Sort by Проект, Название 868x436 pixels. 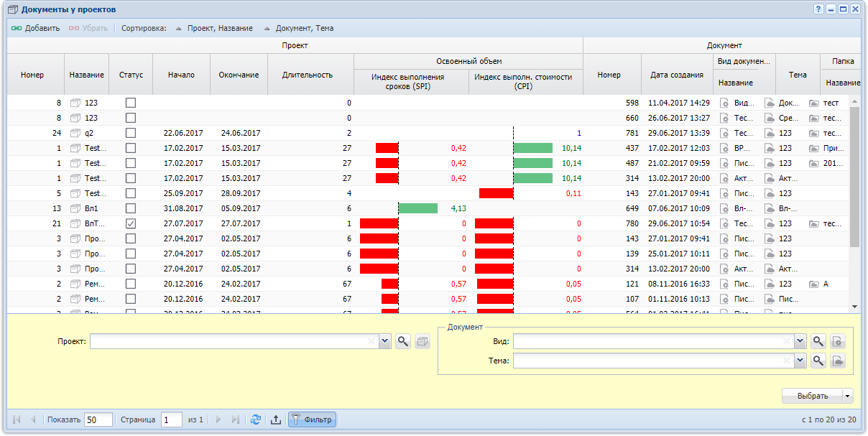(x=214, y=29)
